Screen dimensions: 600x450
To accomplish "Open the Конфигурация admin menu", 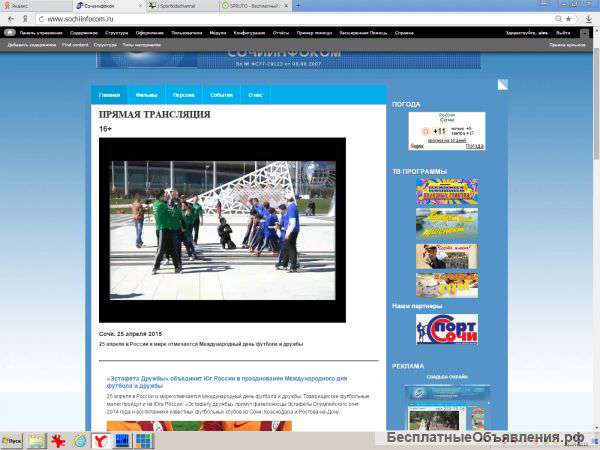I will coord(249,33).
